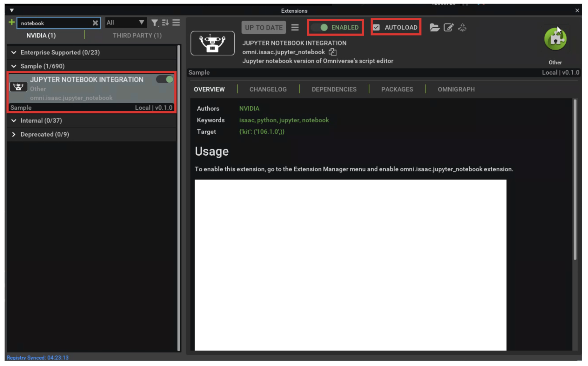Click robot icon in Jupyter list entry
This screenshot has width=588, height=366.
pyautogui.click(x=18, y=87)
